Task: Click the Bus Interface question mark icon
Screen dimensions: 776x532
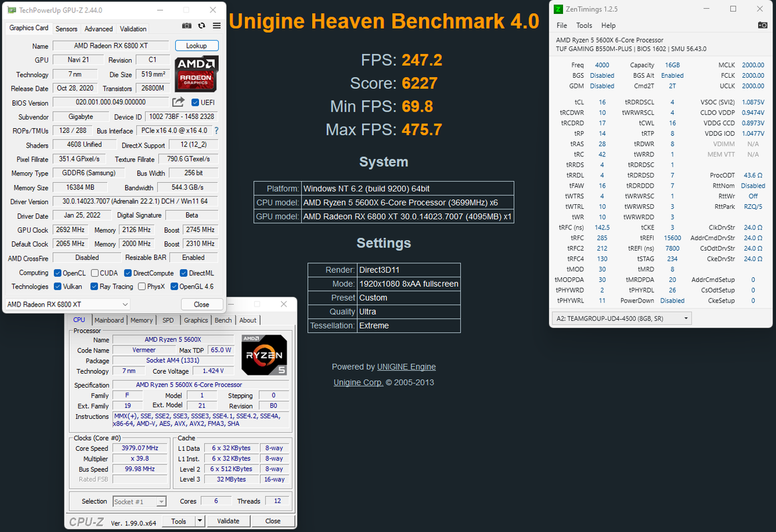Action: pos(216,130)
